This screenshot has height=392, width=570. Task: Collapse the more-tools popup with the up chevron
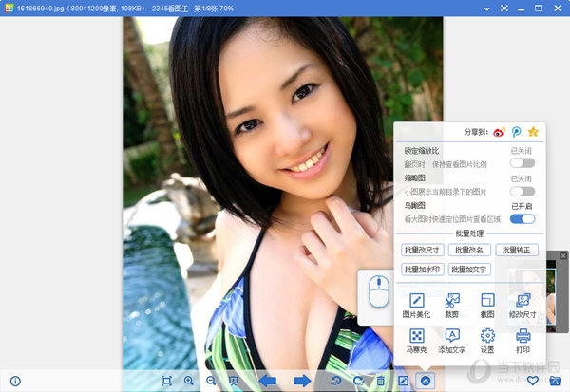point(427,381)
